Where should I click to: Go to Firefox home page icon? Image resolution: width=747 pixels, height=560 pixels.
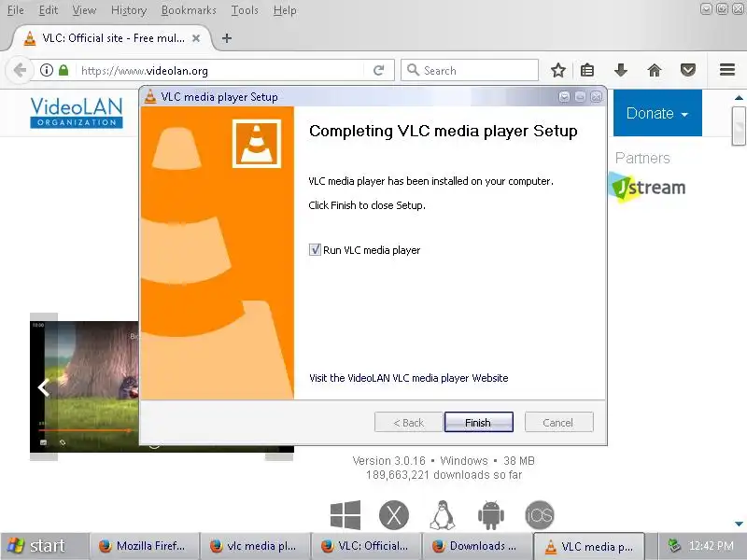655,71
